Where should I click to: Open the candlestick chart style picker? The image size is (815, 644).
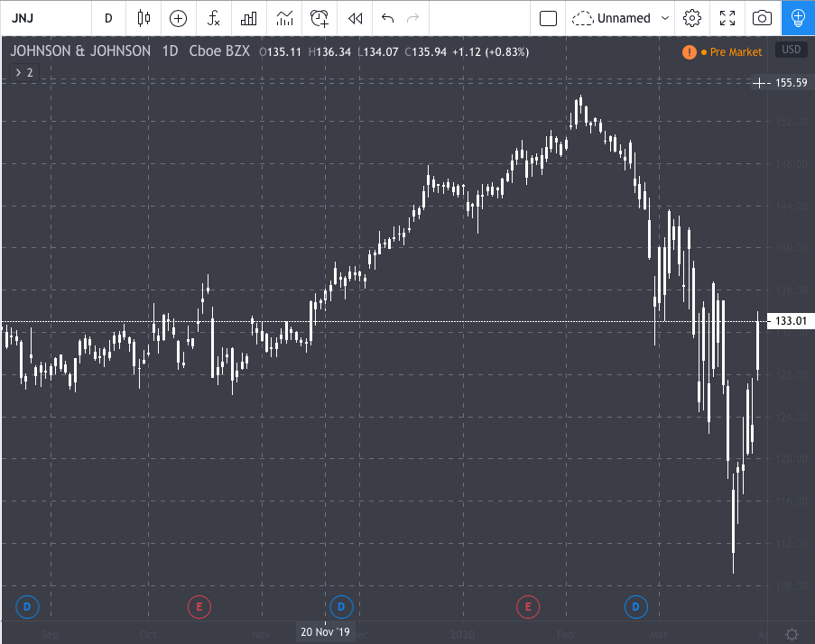pos(144,18)
